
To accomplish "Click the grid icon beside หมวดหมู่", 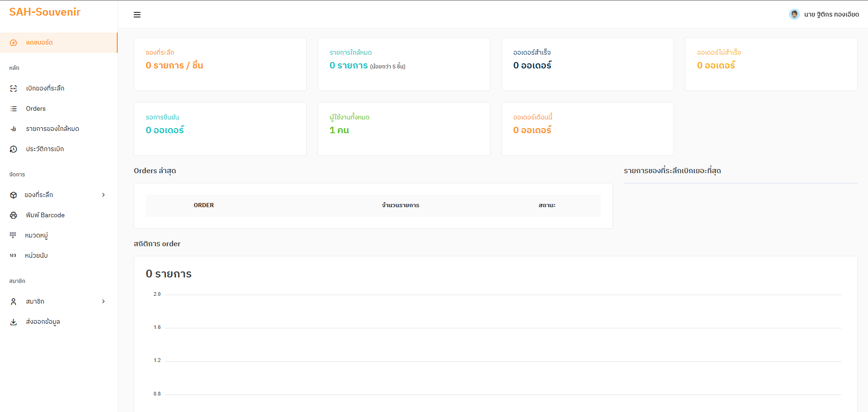I will click(x=13, y=235).
